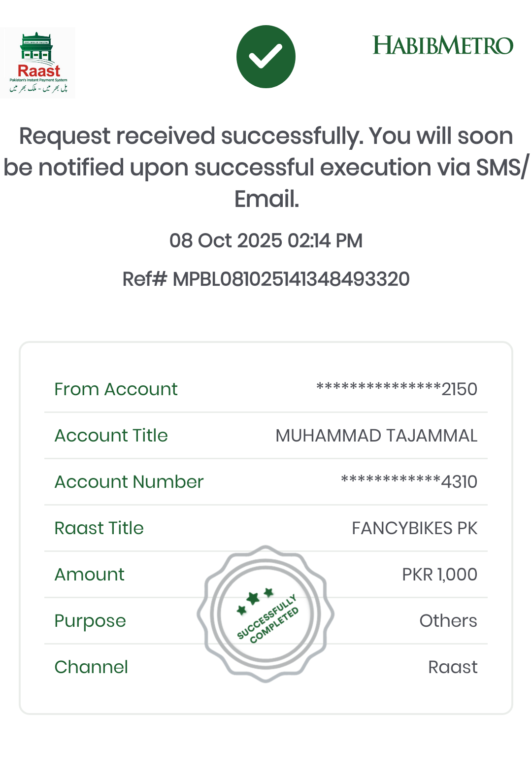Click the Amount label
This screenshot has height=783, width=532.
pos(90,575)
